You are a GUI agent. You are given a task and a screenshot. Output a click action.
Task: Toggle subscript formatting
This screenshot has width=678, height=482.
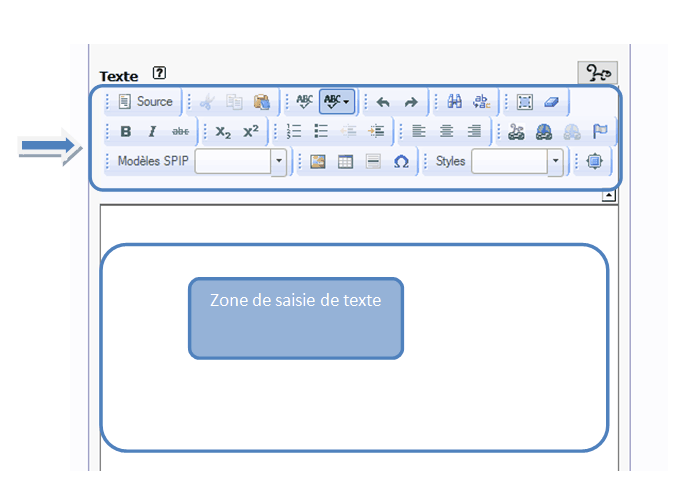(x=223, y=131)
